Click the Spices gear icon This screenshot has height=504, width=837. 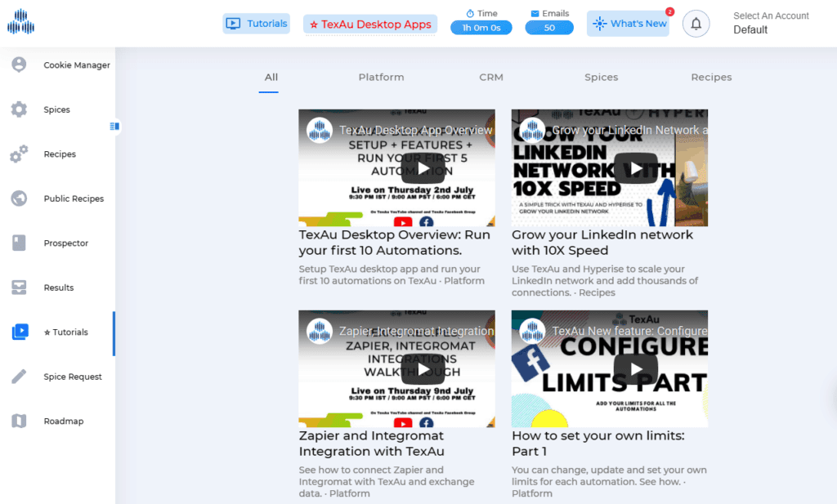click(x=19, y=109)
